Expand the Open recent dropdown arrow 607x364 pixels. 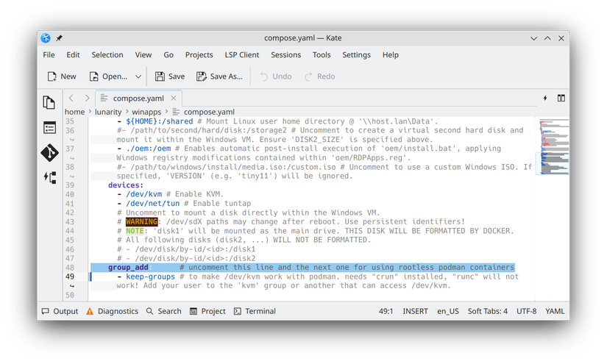coord(138,76)
